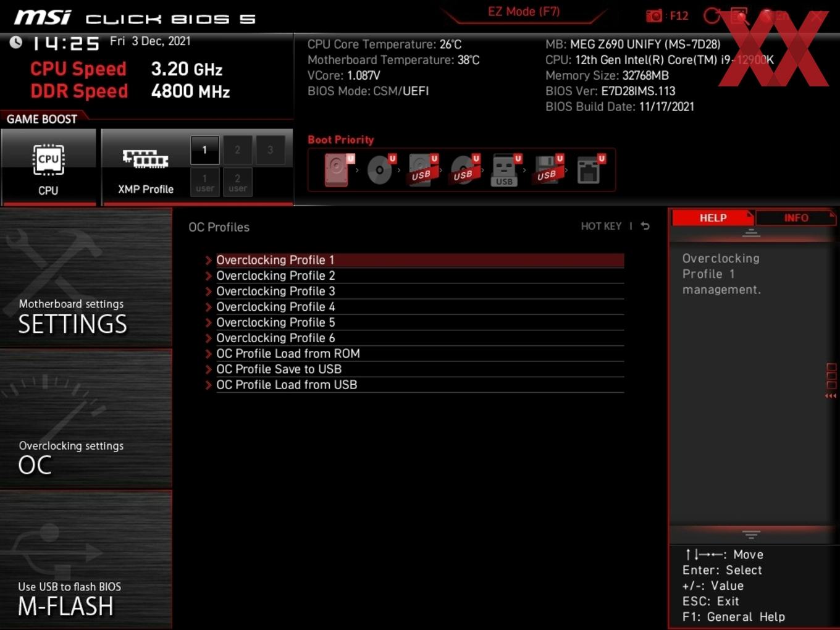The width and height of the screenshot is (840, 630).
Task: Click the help panel scroll-down handle
Action: point(751,534)
